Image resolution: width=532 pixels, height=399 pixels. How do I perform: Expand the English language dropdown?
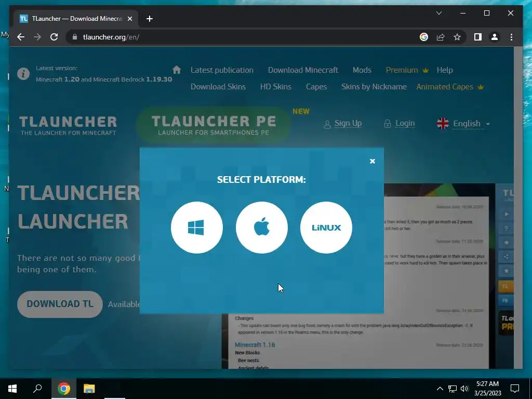click(x=463, y=124)
